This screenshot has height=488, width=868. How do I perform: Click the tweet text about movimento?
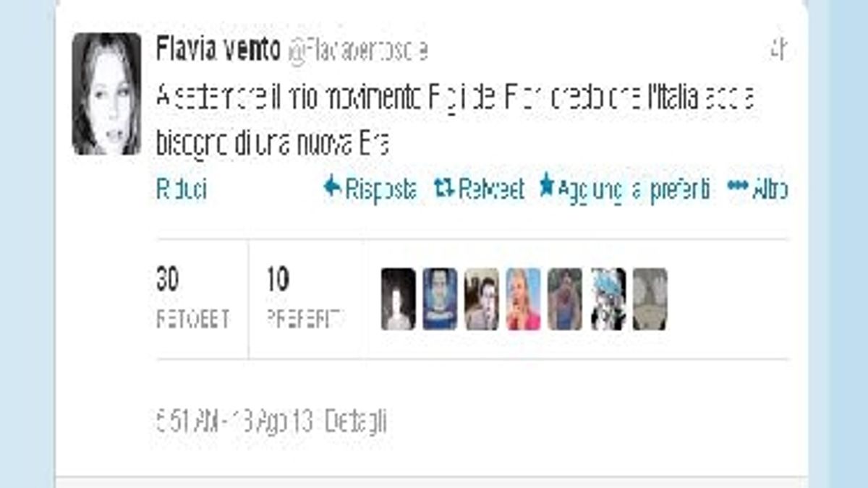(x=456, y=121)
